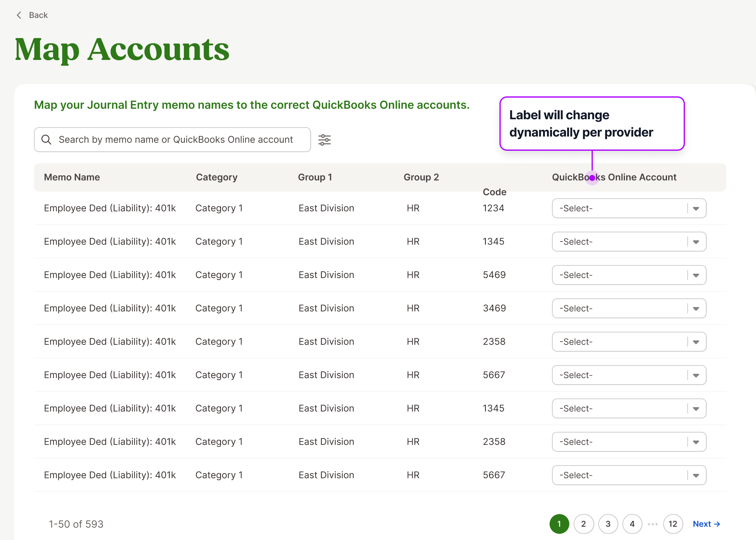The height and width of the screenshot is (540, 756).
Task: Expand dropdown for the second 1345 row
Action: point(629,408)
